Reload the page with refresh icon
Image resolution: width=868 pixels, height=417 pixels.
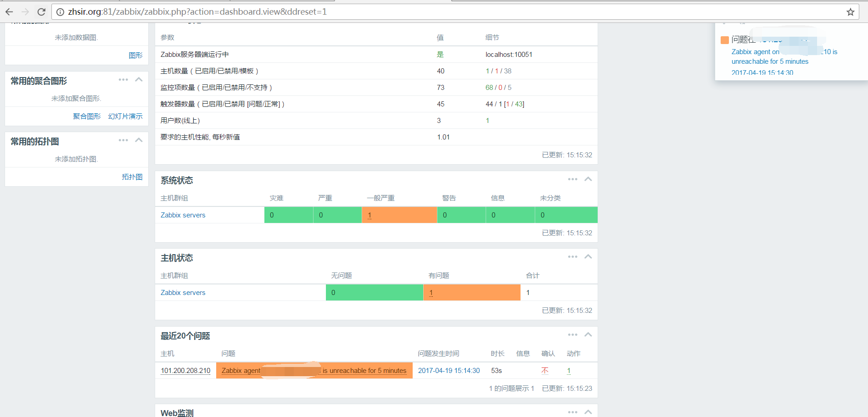[x=41, y=12]
